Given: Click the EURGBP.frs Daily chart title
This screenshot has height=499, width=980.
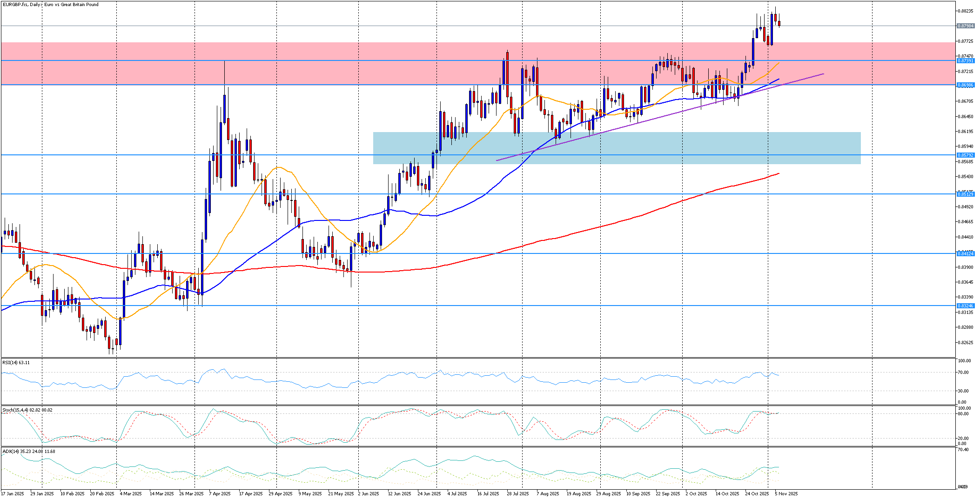Looking at the screenshot, I should pos(50,5).
